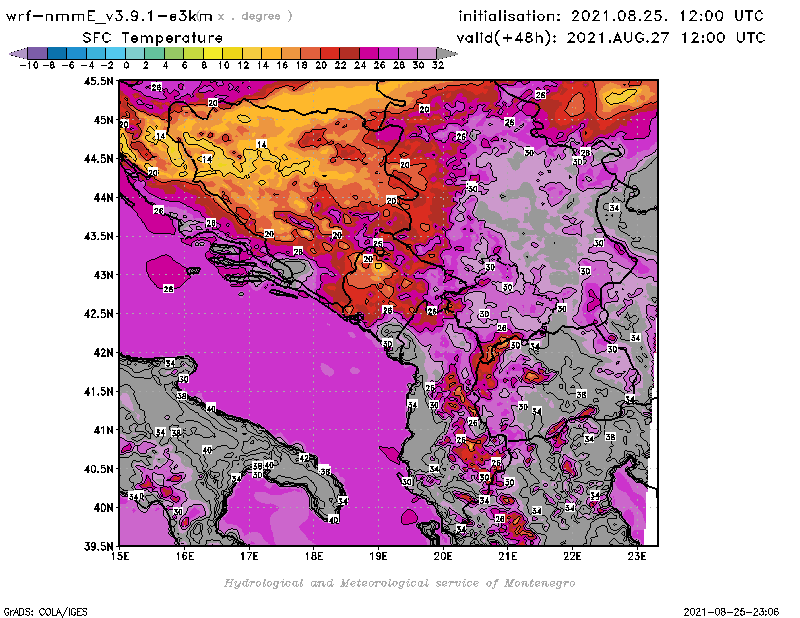The width and height of the screenshot is (800, 618).
Task: Click the contour label 42 over southern Italy
Action: click(x=304, y=458)
